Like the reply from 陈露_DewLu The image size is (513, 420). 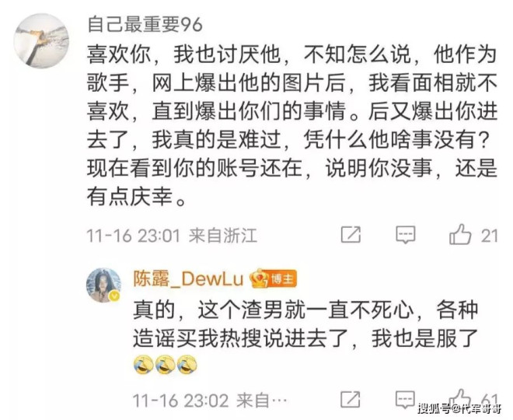pos(459,399)
